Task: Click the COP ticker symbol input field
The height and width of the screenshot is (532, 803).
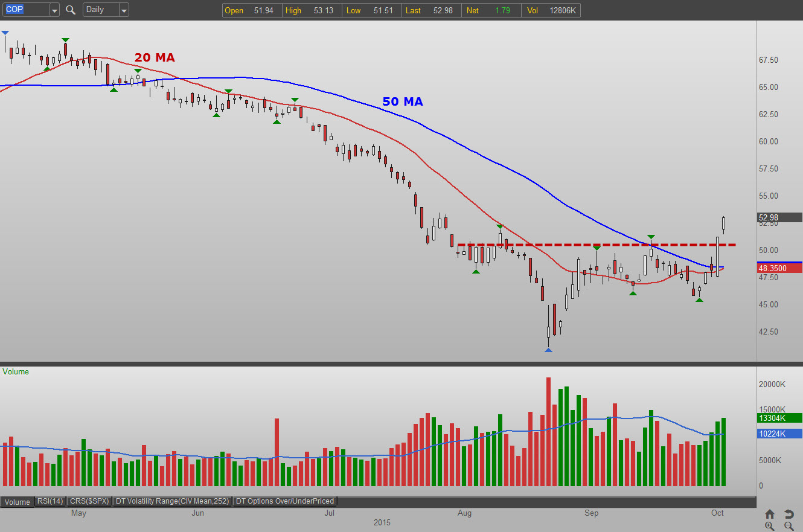Action: click(26, 10)
